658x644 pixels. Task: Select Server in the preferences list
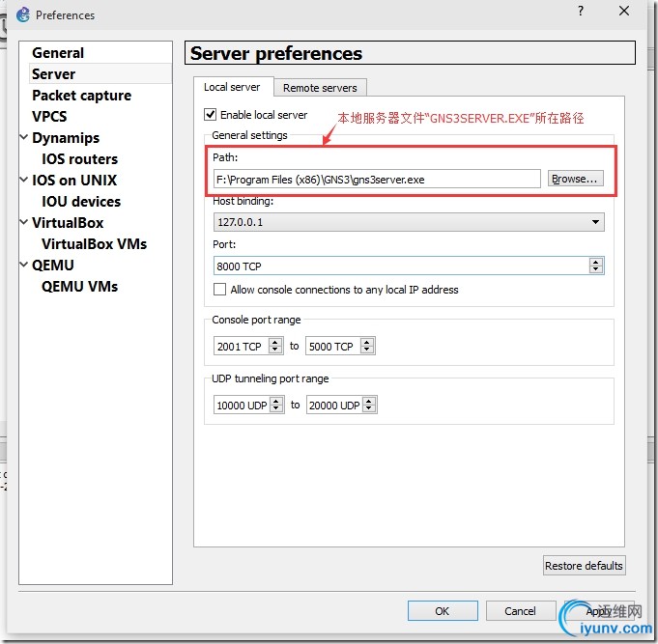pos(54,74)
